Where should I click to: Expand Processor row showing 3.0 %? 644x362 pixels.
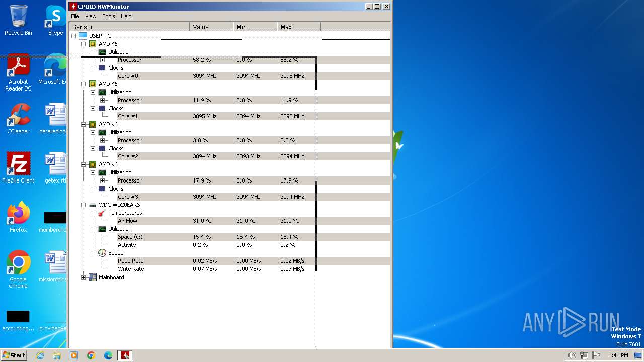(x=103, y=140)
